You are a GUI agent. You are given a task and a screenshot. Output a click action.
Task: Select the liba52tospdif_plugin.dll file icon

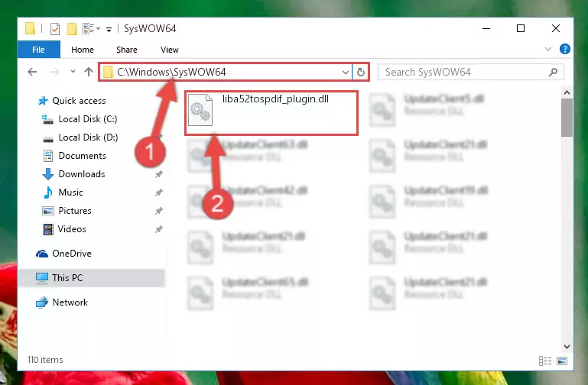point(200,110)
